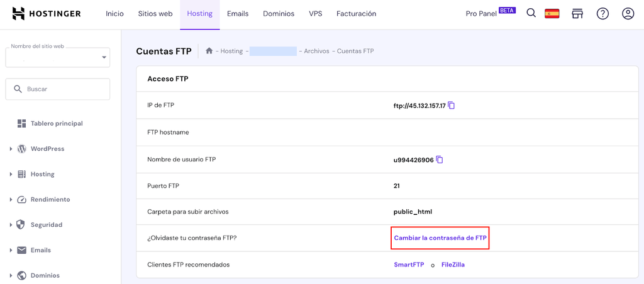Click Cambiar la contraseña de FTP link
This screenshot has height=284, width=644.
[440, 238]
